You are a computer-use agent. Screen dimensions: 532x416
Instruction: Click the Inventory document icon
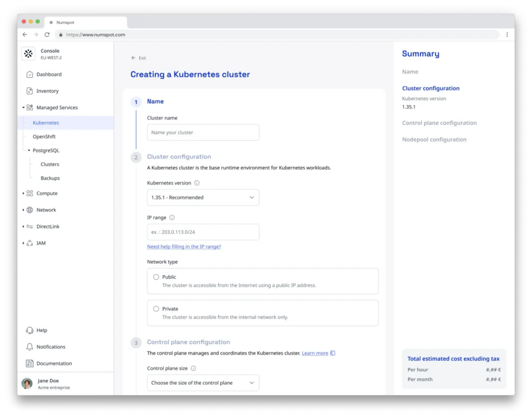tap(30, 91)
